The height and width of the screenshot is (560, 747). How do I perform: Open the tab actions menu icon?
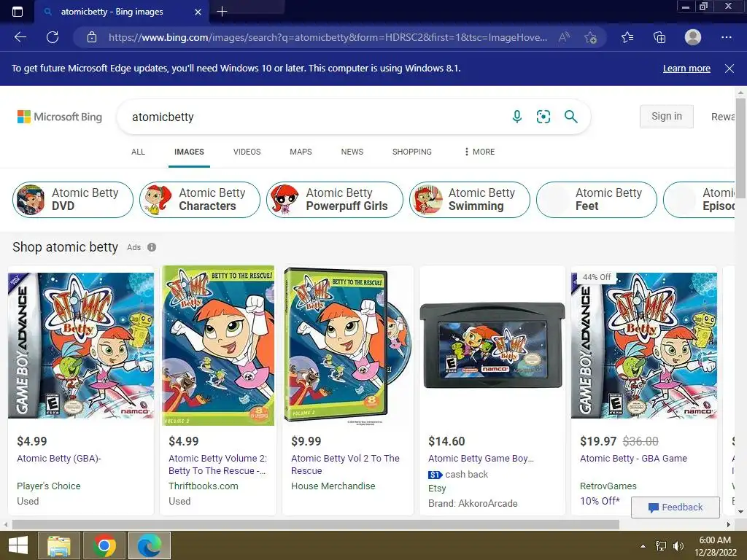(18, 12)
